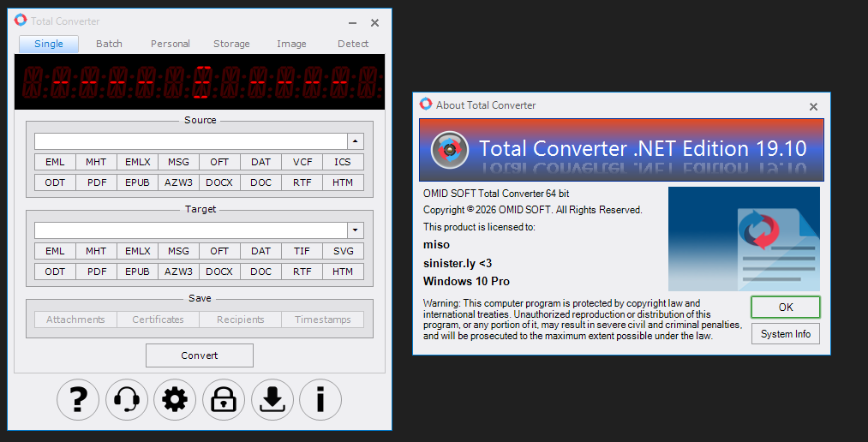The image size is (868, 442).
Task: Open the Personal tab
Action: [171, 44]
